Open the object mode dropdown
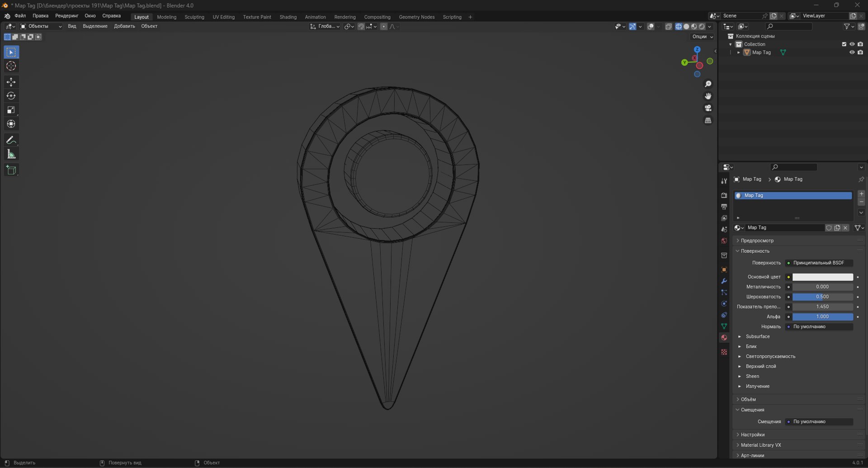This screenshot has height=468, width=868. tap(41, 26)
